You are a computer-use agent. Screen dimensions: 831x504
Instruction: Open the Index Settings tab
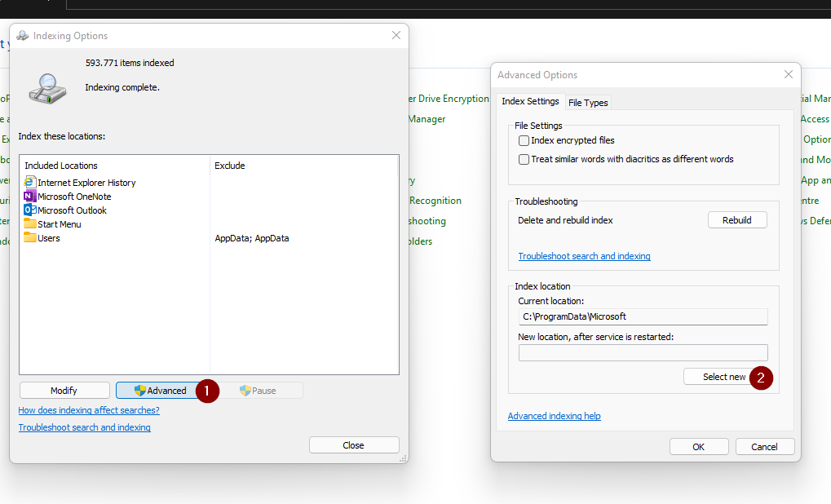[x=530, y=102]
